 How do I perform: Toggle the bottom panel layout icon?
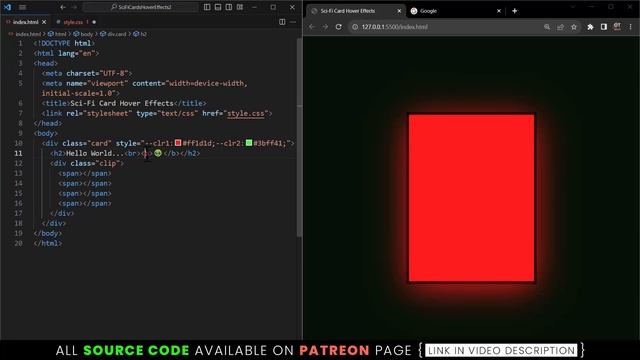(x=218, y=7)
